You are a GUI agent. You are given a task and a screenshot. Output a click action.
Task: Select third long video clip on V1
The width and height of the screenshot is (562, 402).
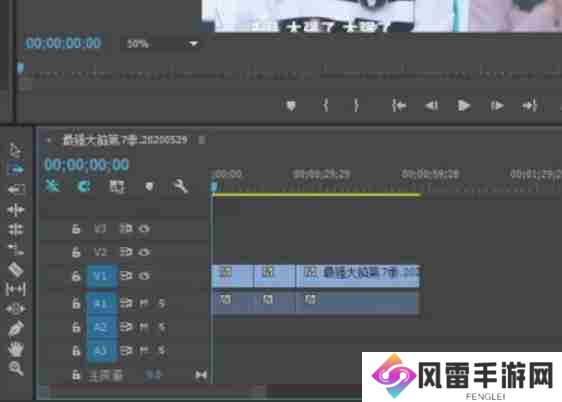[x=358, y=276]
